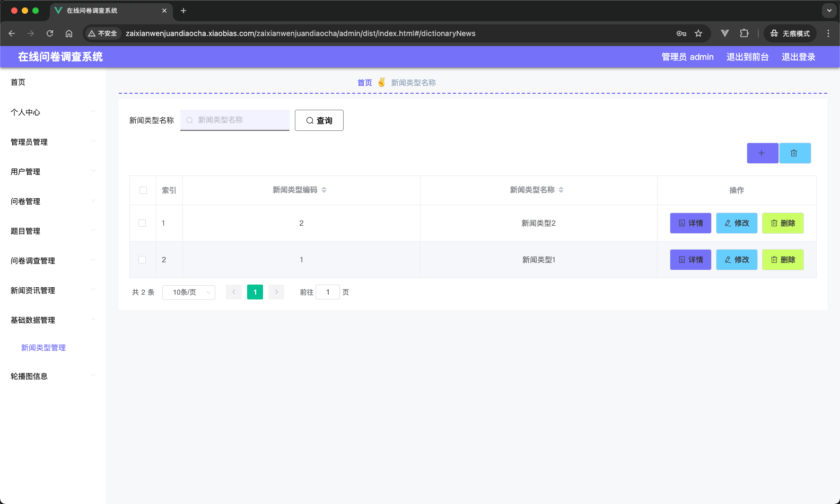The image size is (840, 504).
Task: Click the 不安全 site info badge
Action: 102,33
